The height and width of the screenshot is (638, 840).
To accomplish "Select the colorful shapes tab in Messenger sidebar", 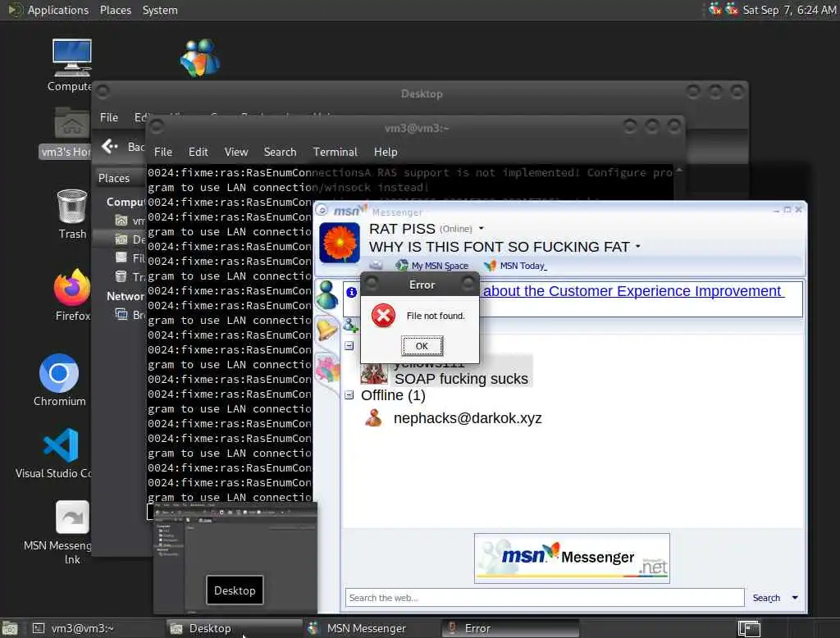I will pyautogui.click(x=327, y=369).
